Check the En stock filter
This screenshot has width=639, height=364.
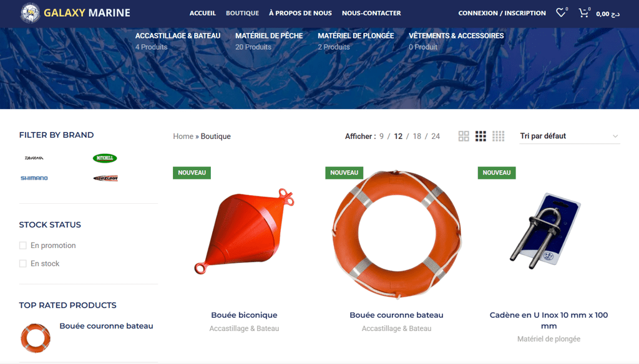coord(23,264)
